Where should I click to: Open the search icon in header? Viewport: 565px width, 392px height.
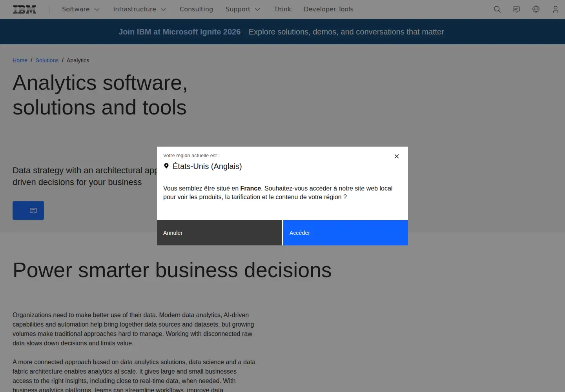[497, 9]
